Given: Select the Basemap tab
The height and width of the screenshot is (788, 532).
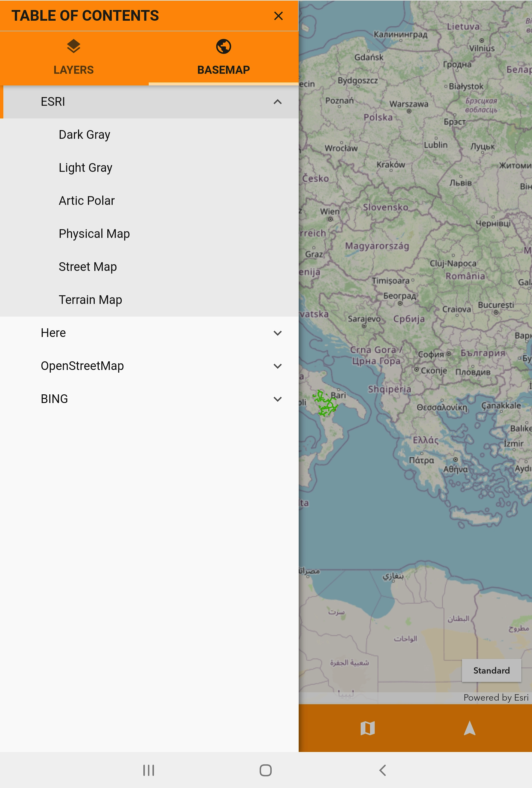Looking at the screenshot, I should 224,58.
